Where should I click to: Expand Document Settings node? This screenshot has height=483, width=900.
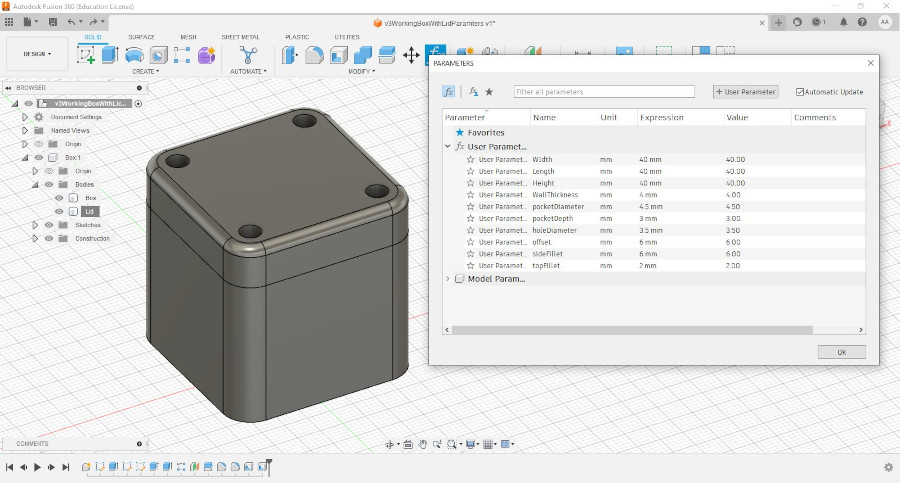25,117
